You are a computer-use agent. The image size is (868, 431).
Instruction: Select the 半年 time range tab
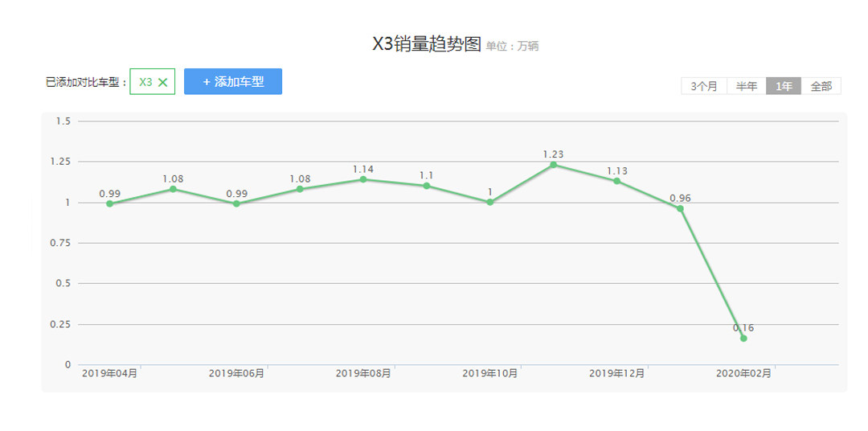tap(747, 86)
